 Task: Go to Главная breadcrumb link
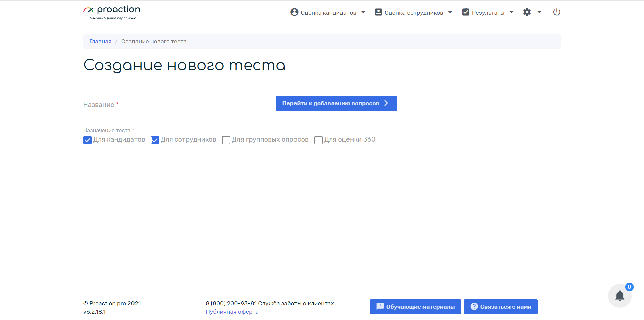100,41
